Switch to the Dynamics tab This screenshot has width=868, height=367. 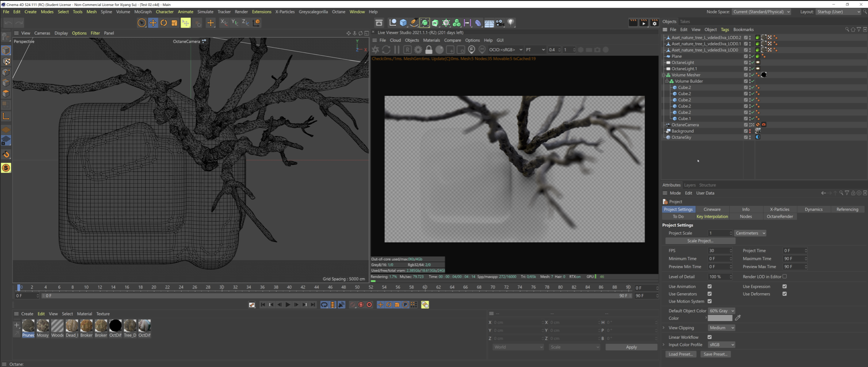[x=813, y=209]
